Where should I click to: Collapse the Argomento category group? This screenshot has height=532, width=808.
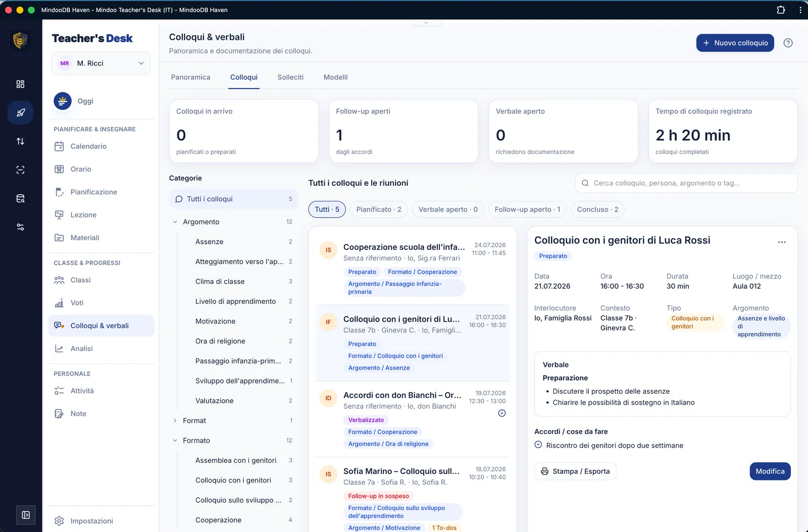175,222
